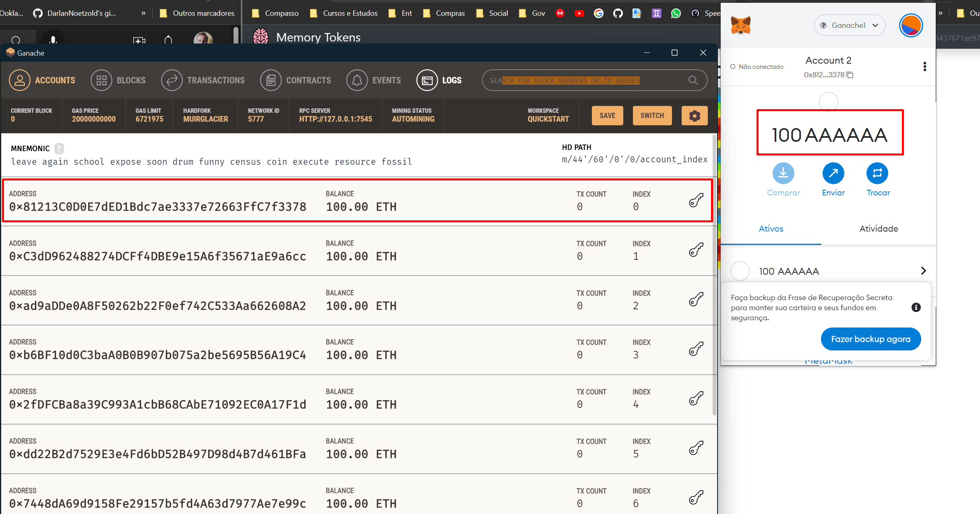Click the key icon for account index 3
This screenshot has height=514, width=980.
696,349
